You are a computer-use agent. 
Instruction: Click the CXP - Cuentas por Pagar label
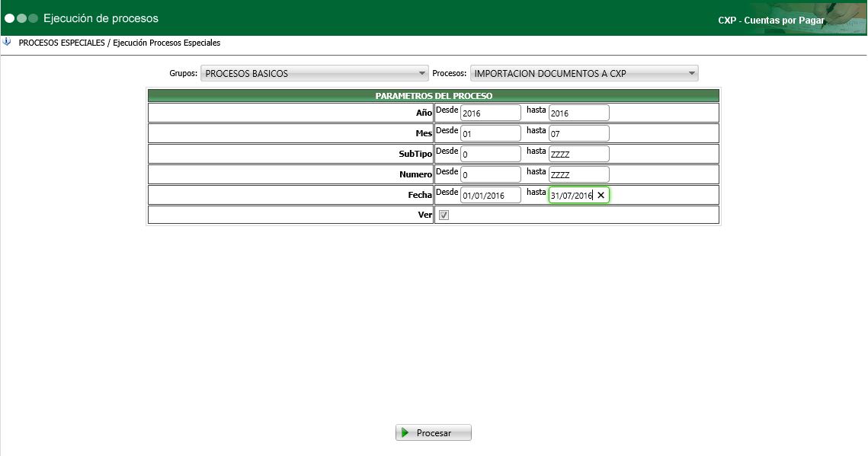coord(771,21)
